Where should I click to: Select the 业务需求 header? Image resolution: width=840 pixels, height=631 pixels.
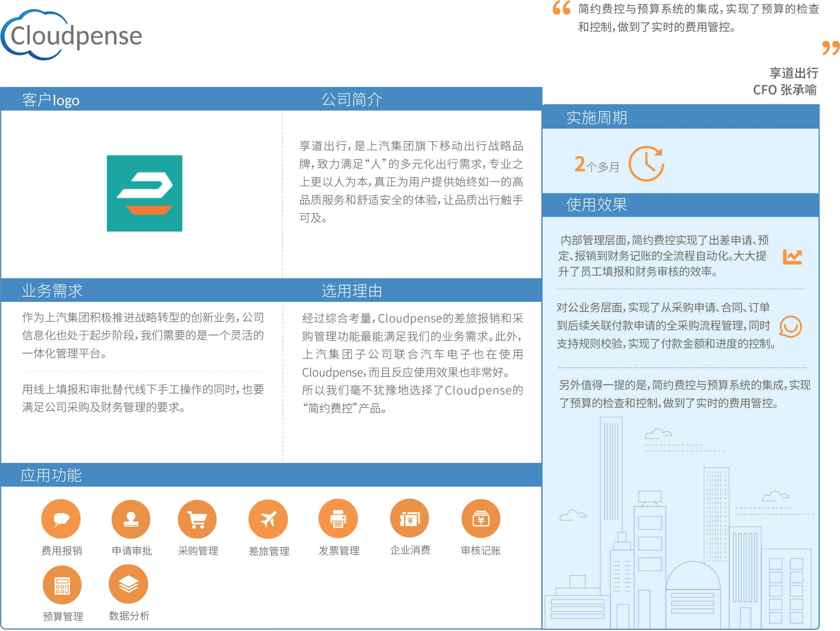pos(52,291)
